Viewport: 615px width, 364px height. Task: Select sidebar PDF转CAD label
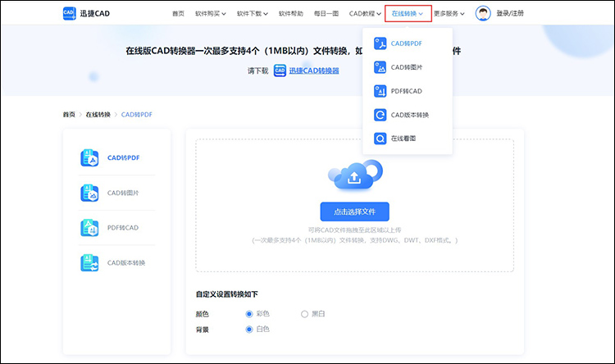coord(123,228)
